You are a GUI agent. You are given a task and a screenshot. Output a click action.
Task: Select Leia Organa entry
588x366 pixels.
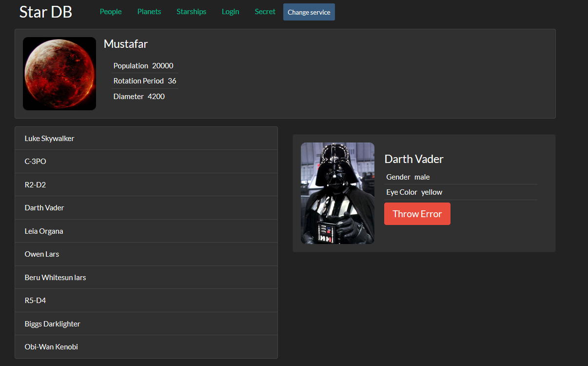146,231
